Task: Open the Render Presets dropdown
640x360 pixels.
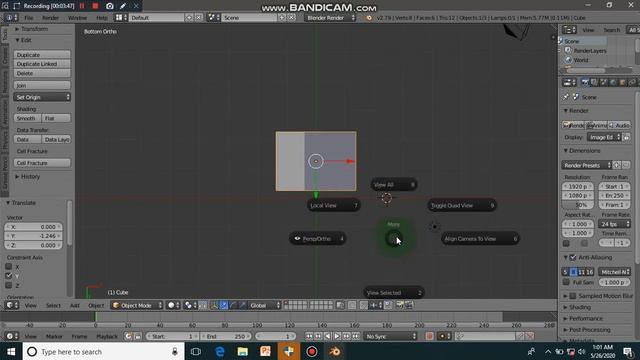Action: coord(587,165)
